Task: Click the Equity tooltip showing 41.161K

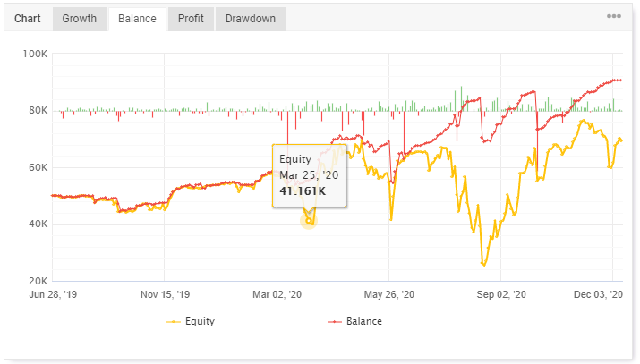Action: [x=309, y=174]
